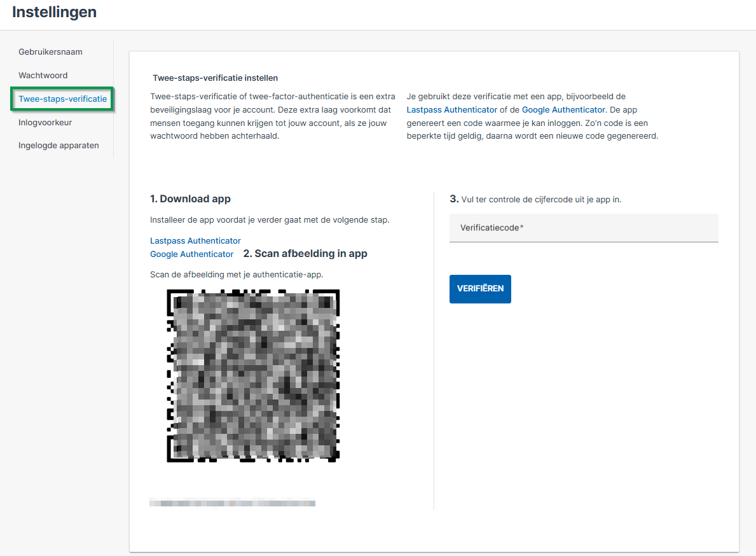Click the VERIFIËREN button
The image size is (756, 556).
click(479, 289)
